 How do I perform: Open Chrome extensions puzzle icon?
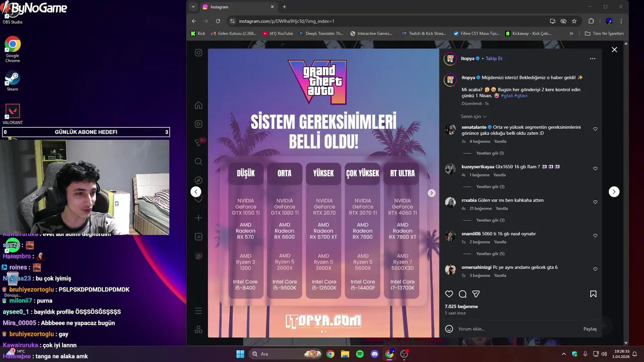(591, 21)
